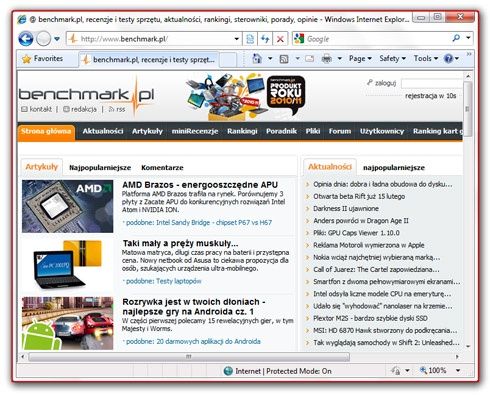Open the Tools menu
490x395 pixels.
pyautogui.click(x=426, y=59)
